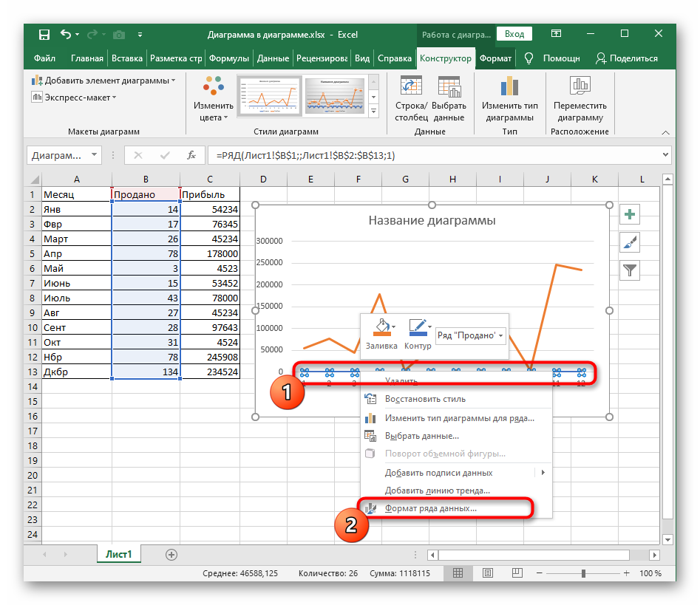The height and width of the screenshot is (605, 700).
Task: Choose "Формат ряда данных..." from context menu
Action: pyautogui.click(x=430, y=508)
